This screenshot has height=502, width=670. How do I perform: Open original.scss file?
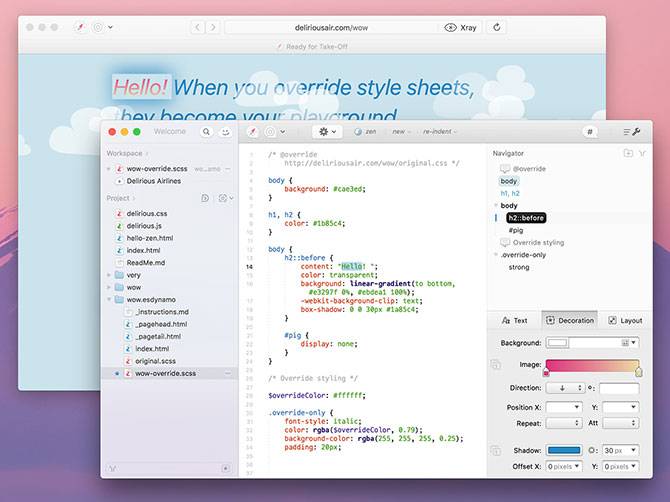point(155,361)
